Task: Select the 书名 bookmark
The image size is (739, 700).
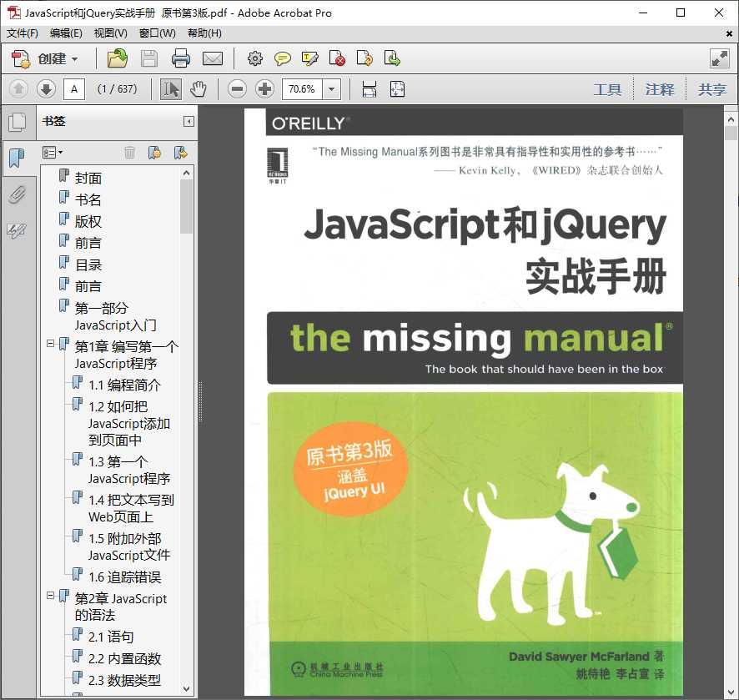Action: pyautogui.click(x=88, y=200)
